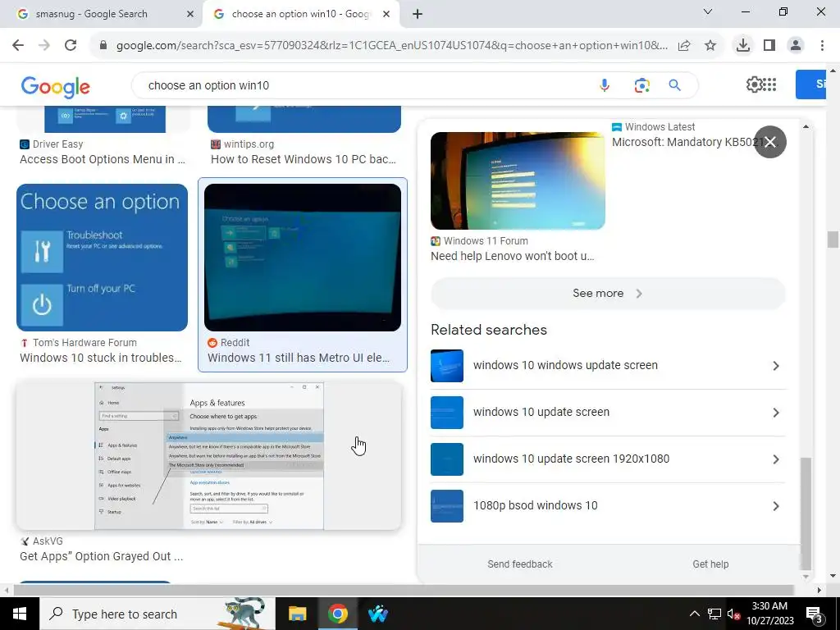Close the image preview panel

(769, 142)
